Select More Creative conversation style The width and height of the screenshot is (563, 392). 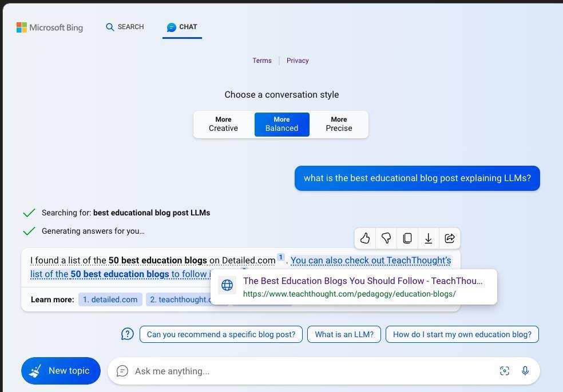pyautogui.click(x=223, y=124)
